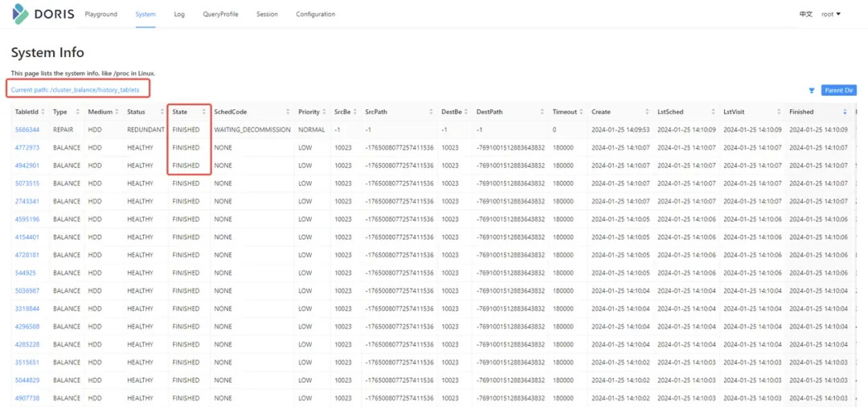Open tablet 5044829 link

(x=27, y=380)
